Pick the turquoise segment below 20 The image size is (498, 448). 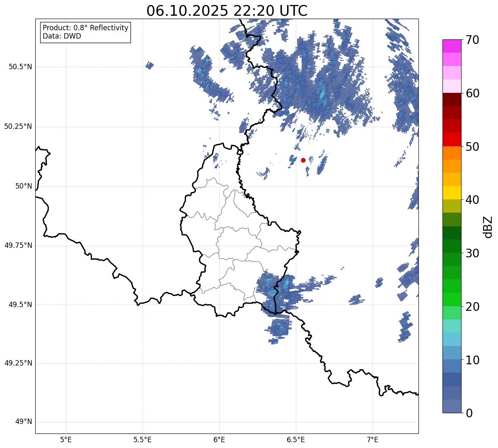coord(452,326)
